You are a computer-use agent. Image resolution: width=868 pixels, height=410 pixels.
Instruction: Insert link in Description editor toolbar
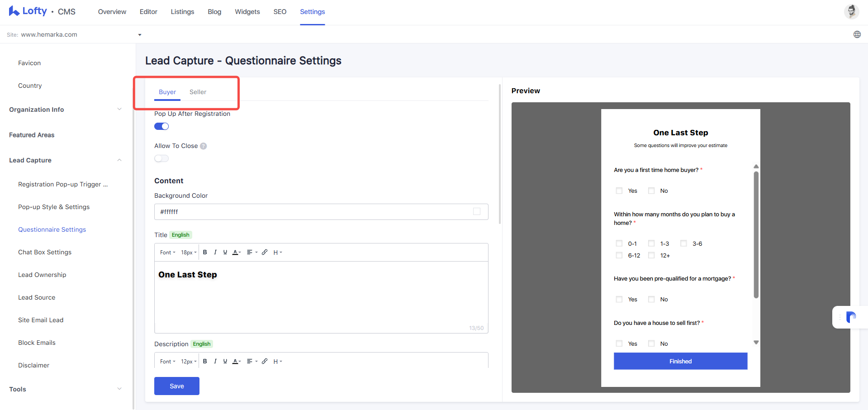pos(265,362)
